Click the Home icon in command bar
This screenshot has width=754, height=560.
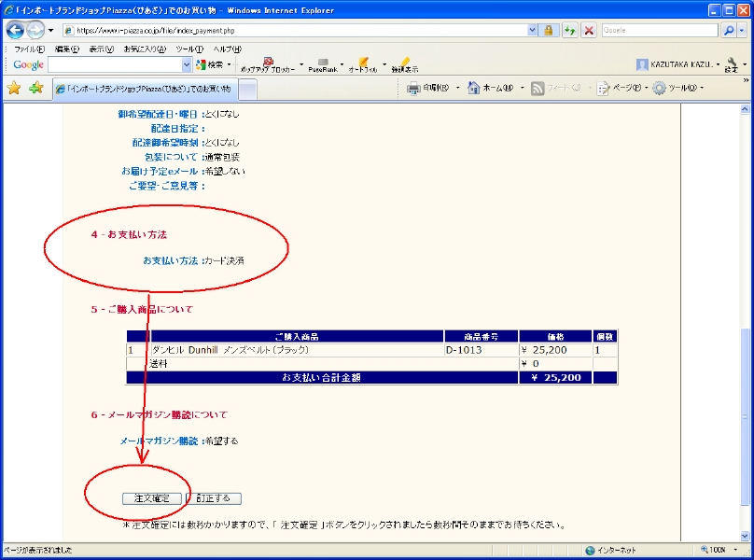pyautogui.click(x=474, y=88)
